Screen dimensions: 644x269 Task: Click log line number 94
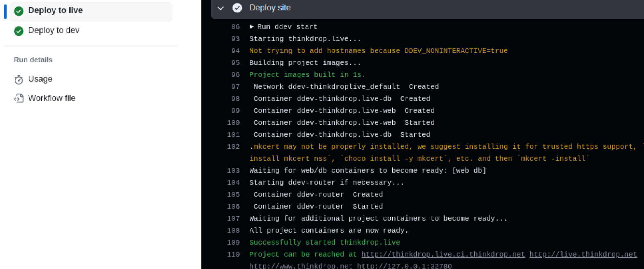tap(235, 51)
